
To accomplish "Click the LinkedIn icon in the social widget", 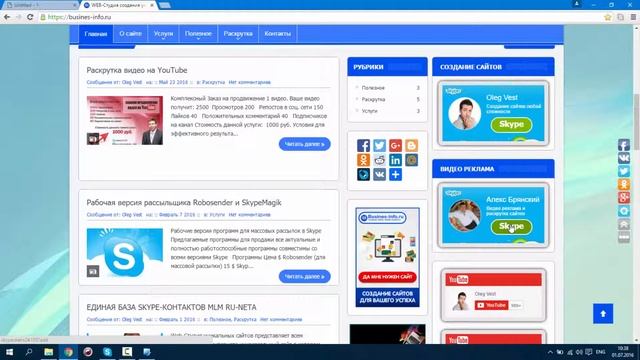I will (395, 160).
